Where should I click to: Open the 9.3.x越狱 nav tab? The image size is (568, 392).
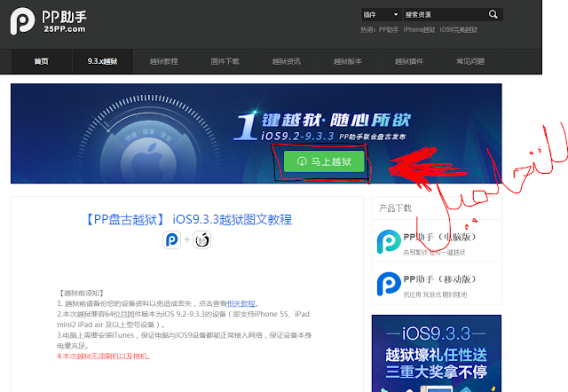point(103,61)
